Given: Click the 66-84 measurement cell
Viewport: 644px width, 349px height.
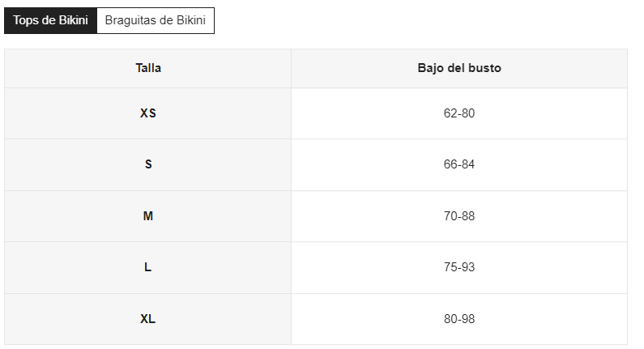Looking at the screenshot, I should [x=459, y=164].
